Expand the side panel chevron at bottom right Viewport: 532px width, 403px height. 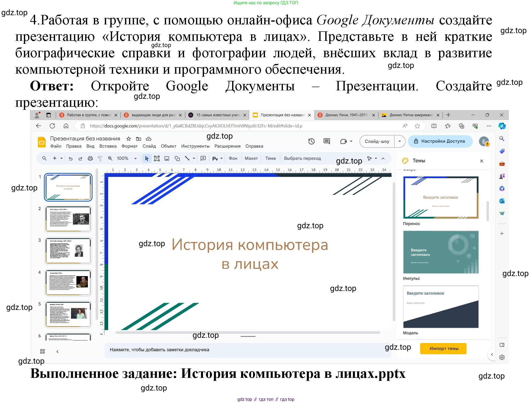[492, 354]
